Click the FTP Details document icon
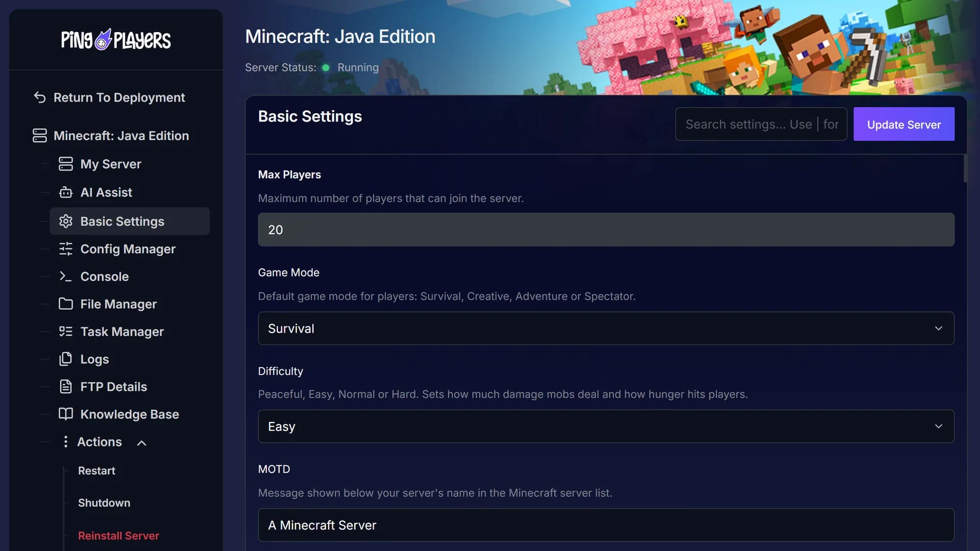Viewport: 980px width, 551px height. click(66, 386)
